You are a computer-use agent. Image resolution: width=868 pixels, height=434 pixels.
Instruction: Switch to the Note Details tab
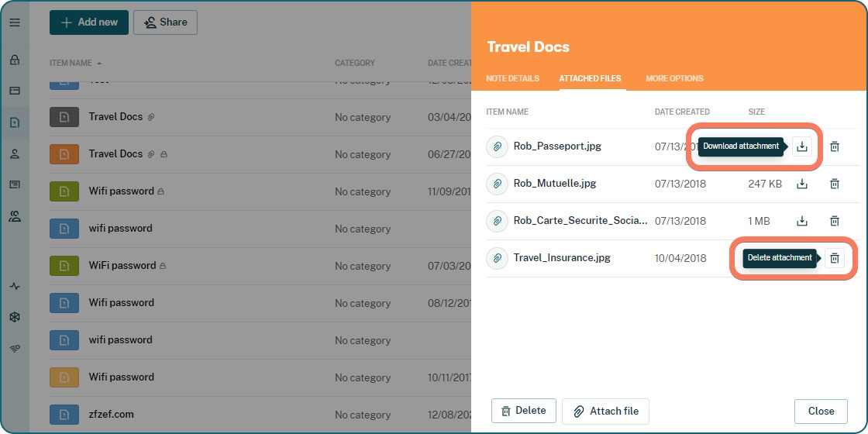click(x=512, y=78)
